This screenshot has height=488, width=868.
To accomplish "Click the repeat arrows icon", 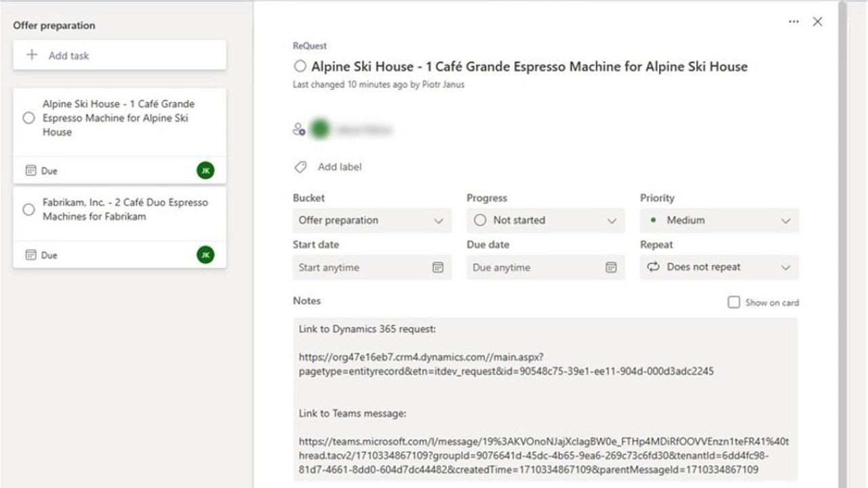I will pyautogui.click(x=653, y=267).
